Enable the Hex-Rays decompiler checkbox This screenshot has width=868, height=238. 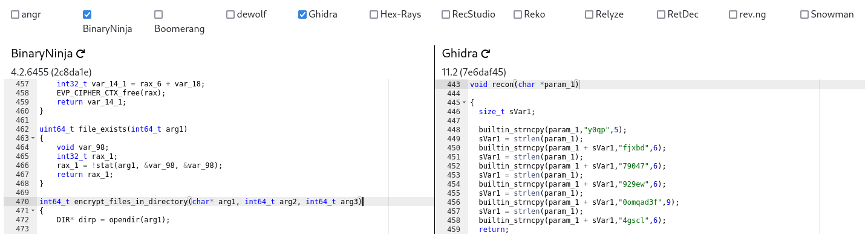[x=374, y=14]
